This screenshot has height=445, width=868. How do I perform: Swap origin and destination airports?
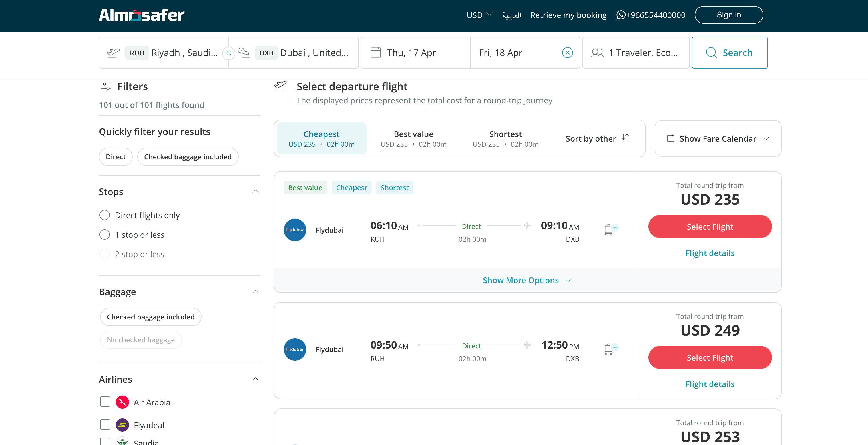point(228,53)
